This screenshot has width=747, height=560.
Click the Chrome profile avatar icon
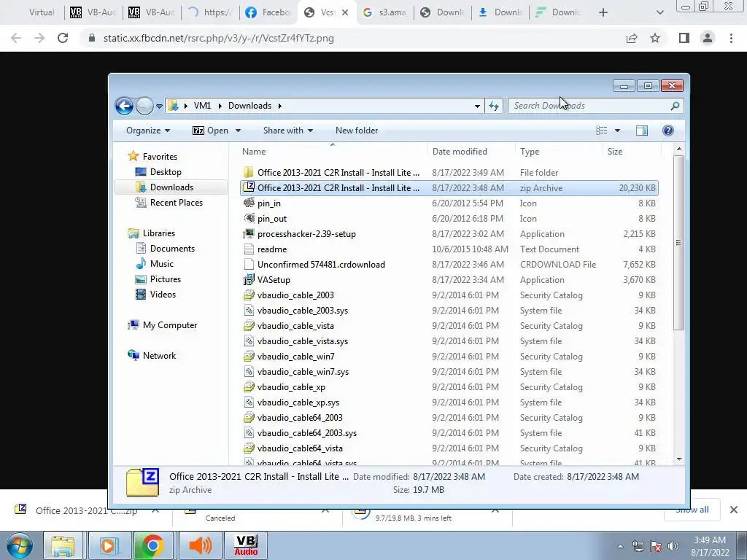[x=708, y=38]
